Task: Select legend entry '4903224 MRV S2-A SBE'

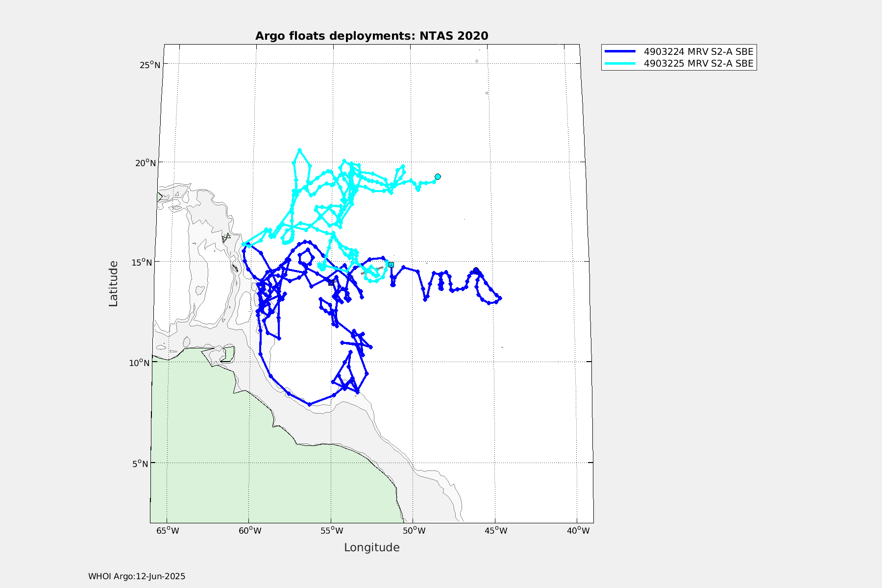Action: click(x=698, y=51)
